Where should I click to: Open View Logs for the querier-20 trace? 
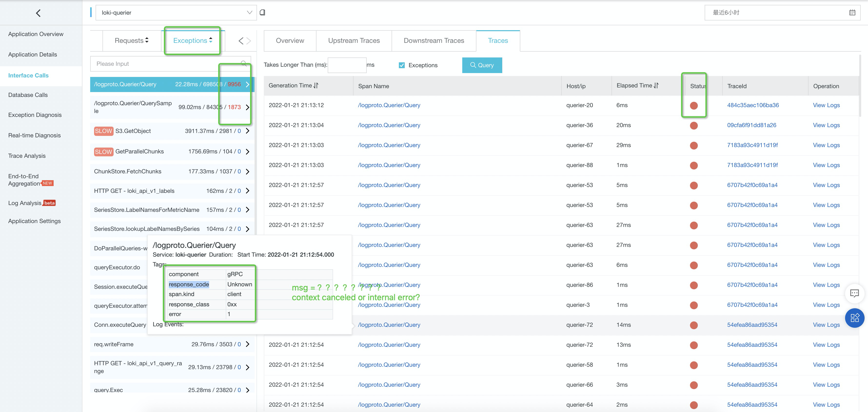[x=826, y=105]
